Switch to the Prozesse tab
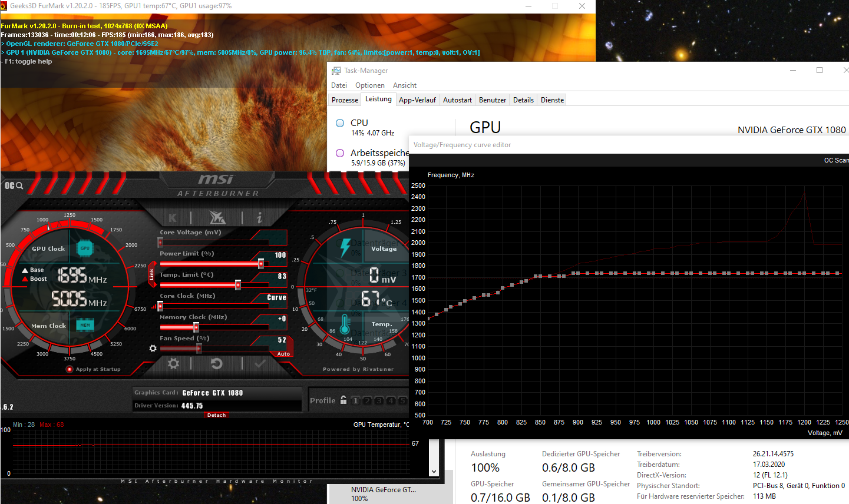 coord(345,100)
